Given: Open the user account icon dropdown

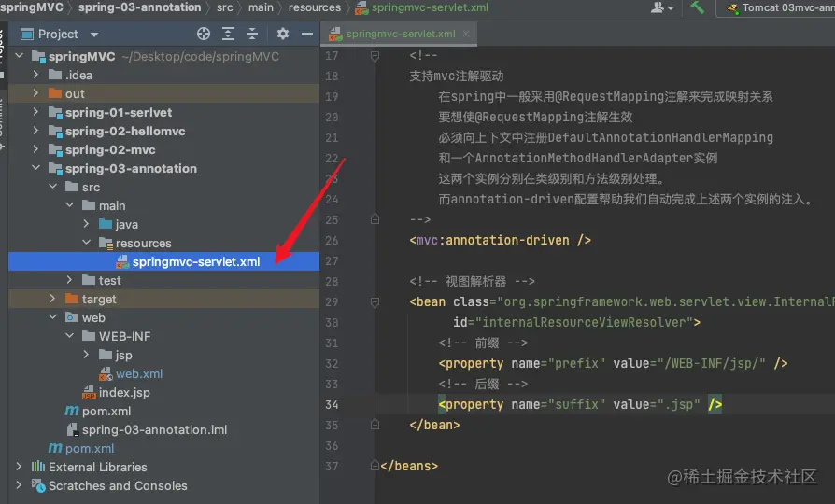Looking at the screenshot, I should coord(662,7).
